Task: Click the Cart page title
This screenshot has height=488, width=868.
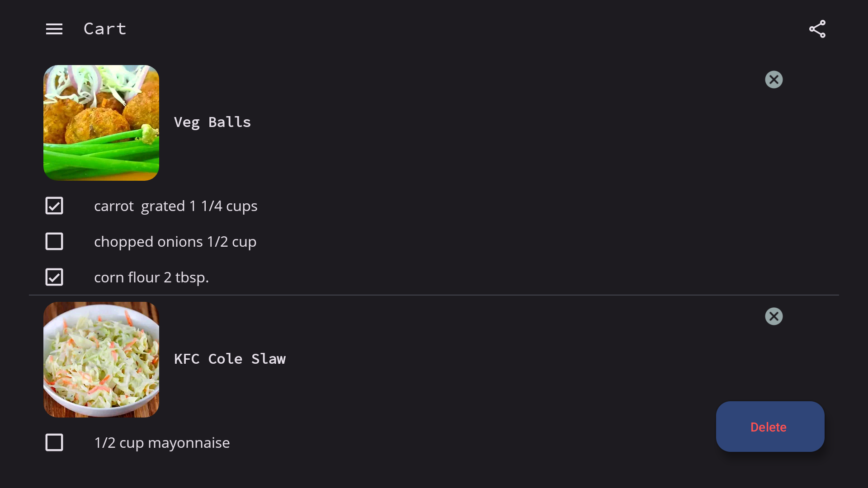Action: (105, 29)
